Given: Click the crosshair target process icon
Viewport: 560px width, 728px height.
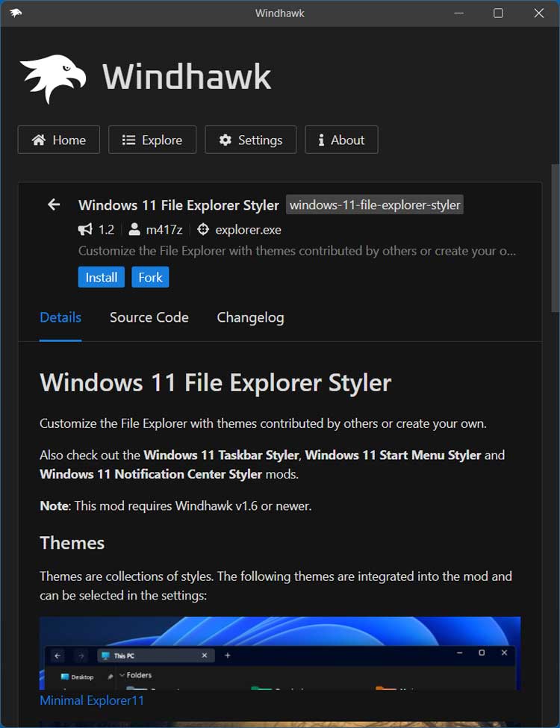Looking at the screenshot, I should pos(203,229).
